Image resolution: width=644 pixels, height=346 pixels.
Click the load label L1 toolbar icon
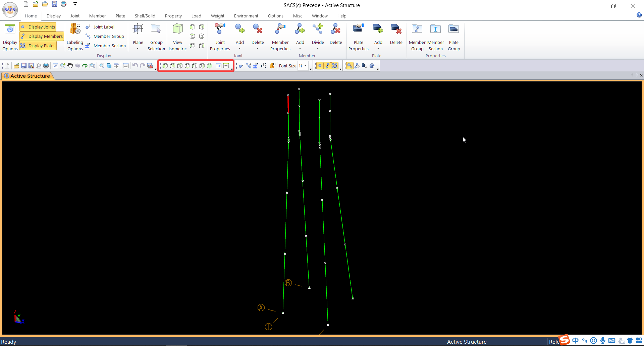tap(273, 66)
